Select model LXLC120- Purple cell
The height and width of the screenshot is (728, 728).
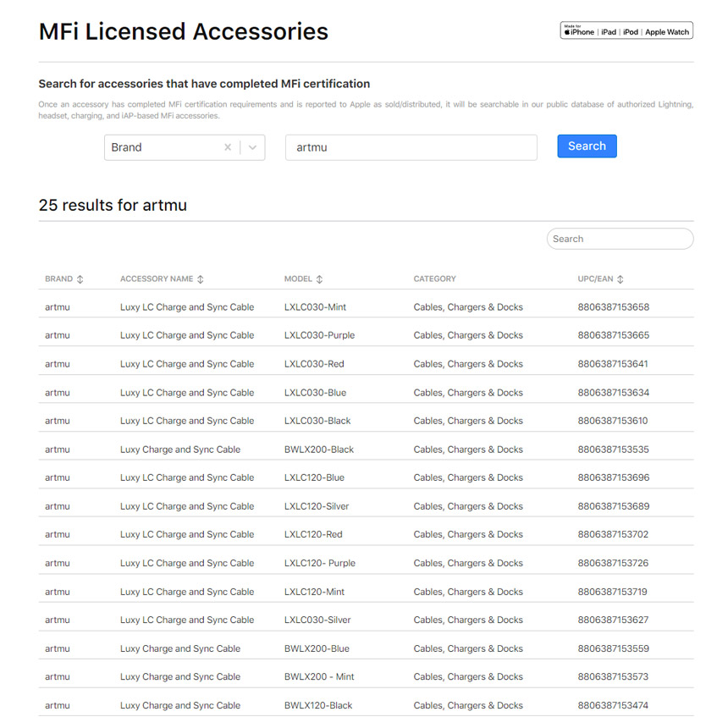click(x=320, y=563)
